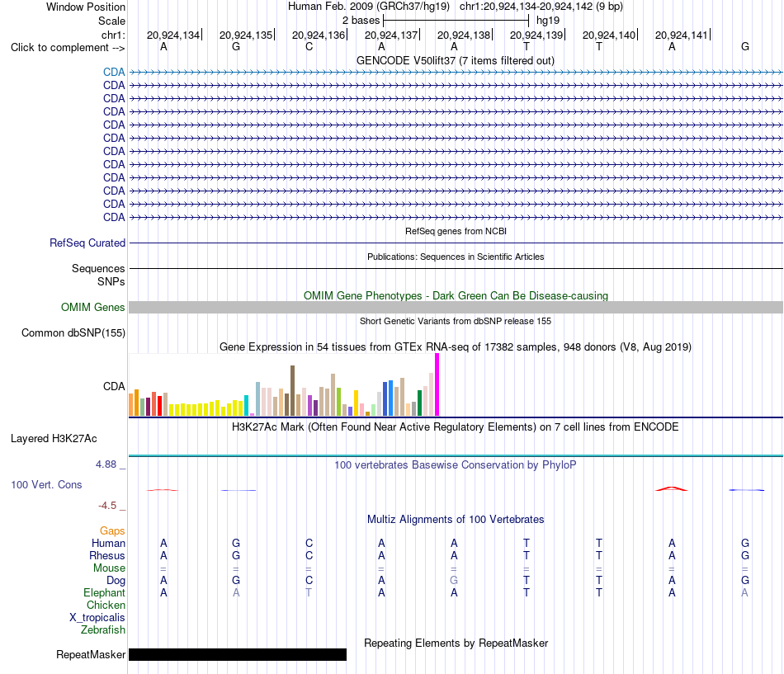Select the Human row label in Multiz alignment
784x674 pixels.
[x=108, y=543]
